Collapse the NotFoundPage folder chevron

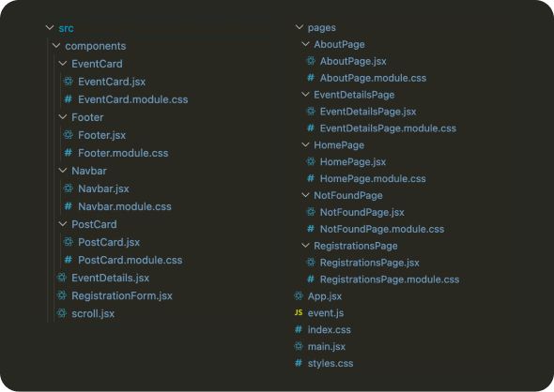pyautogui.click(x=305, y=195)
